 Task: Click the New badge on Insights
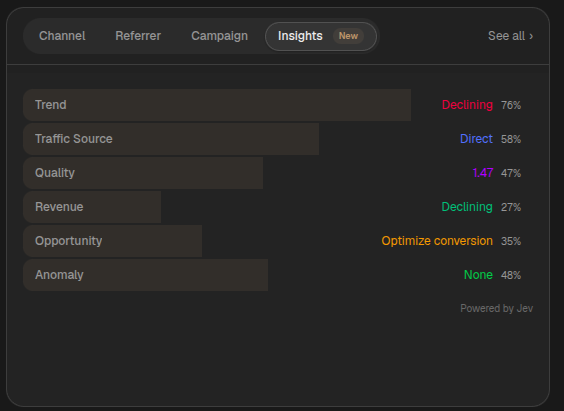tap(348, 36)
